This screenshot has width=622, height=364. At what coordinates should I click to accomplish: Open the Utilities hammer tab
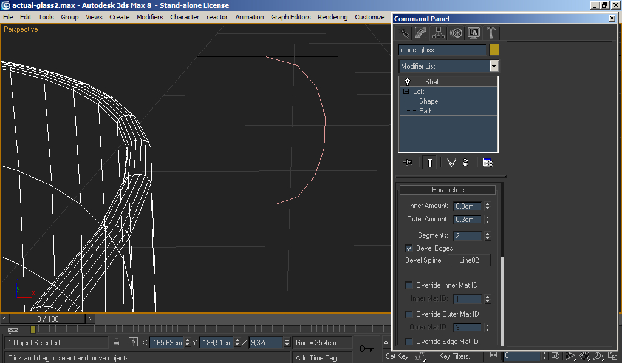491,33
